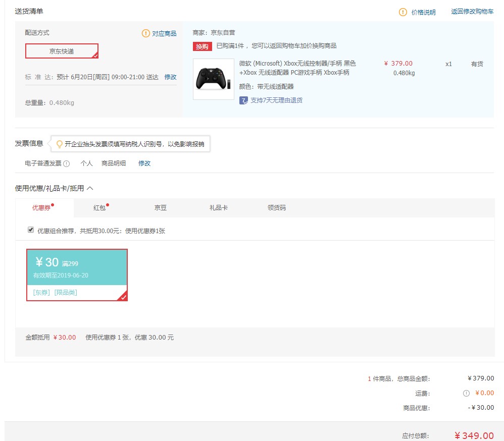Click the [限品类] coupon tag
Screen dimensions: 504x441
click(66, 293)
